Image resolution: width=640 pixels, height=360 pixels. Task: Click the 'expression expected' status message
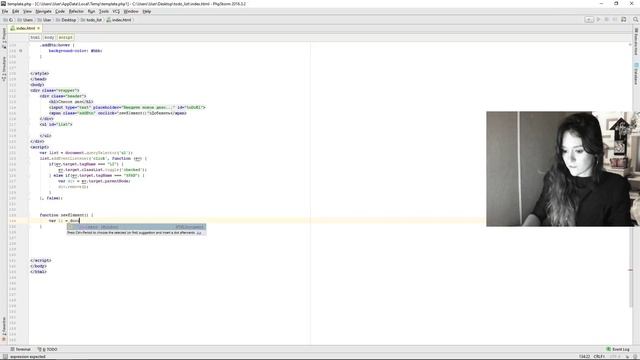28,357
